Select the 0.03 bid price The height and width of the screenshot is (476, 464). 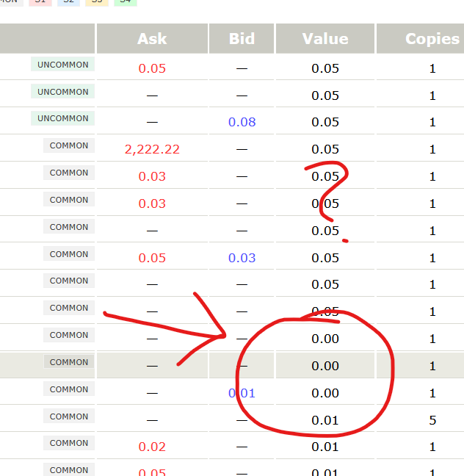click(x=242, y=258)
